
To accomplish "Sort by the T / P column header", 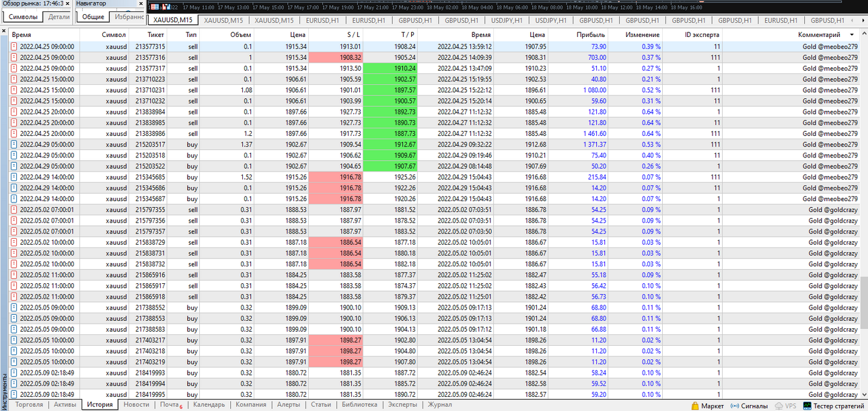I will click(390, 34).
